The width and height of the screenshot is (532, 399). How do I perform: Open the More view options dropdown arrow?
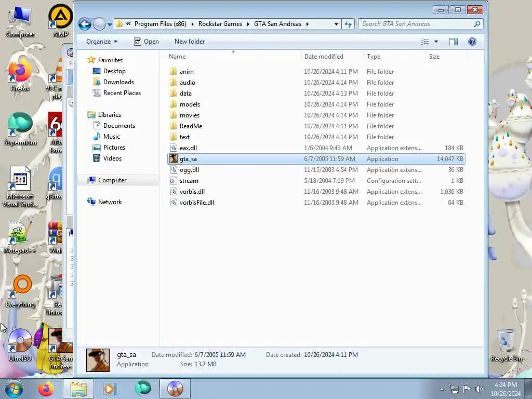[436, 42]
